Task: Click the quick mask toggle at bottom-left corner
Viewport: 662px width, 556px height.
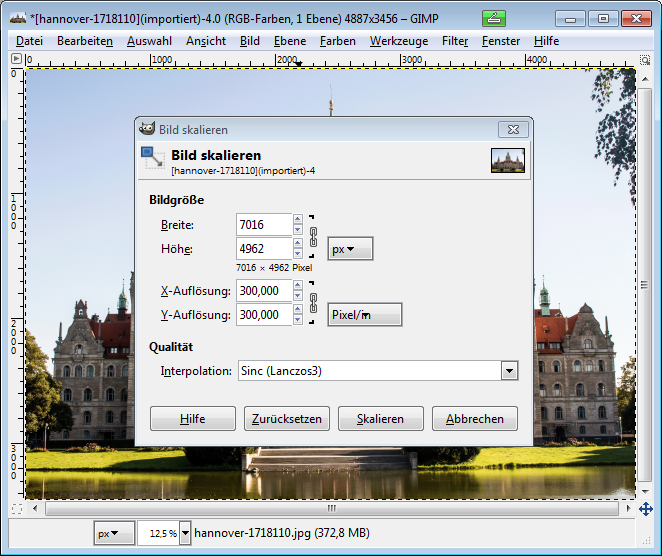Action: point(16,509)
